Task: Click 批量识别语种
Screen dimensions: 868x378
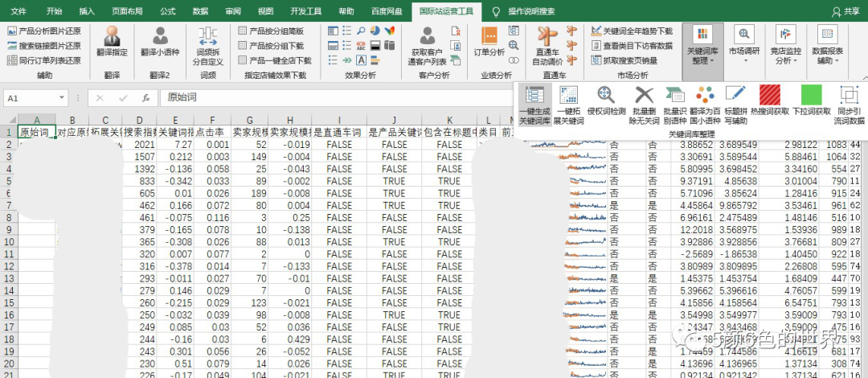Action: 674,105
